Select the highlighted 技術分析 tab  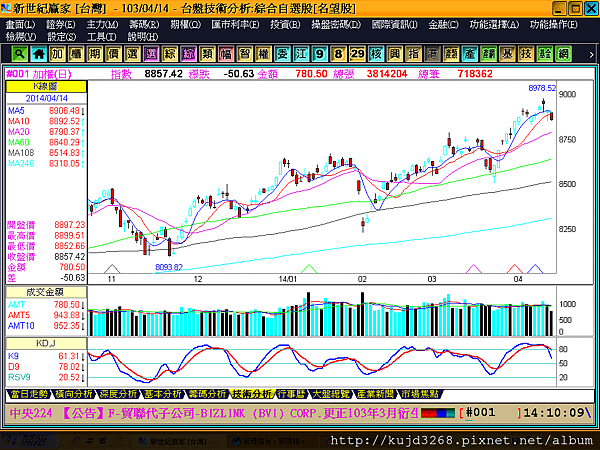252,394
